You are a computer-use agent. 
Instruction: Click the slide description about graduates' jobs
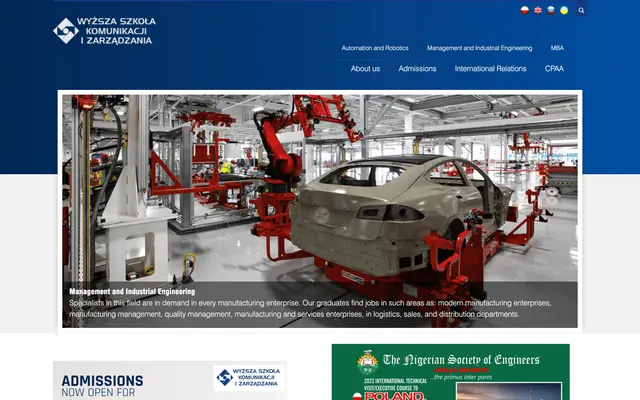pos(310,309)
